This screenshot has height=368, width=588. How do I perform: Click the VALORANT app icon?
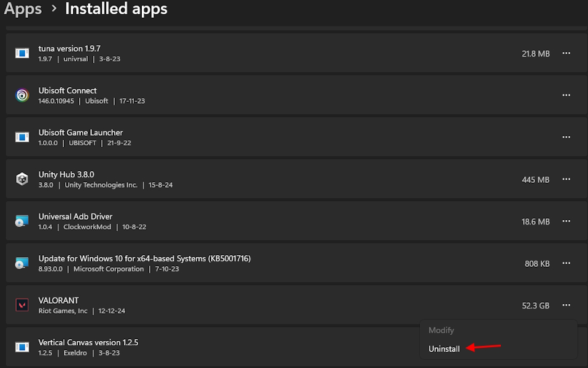point(22,305)
